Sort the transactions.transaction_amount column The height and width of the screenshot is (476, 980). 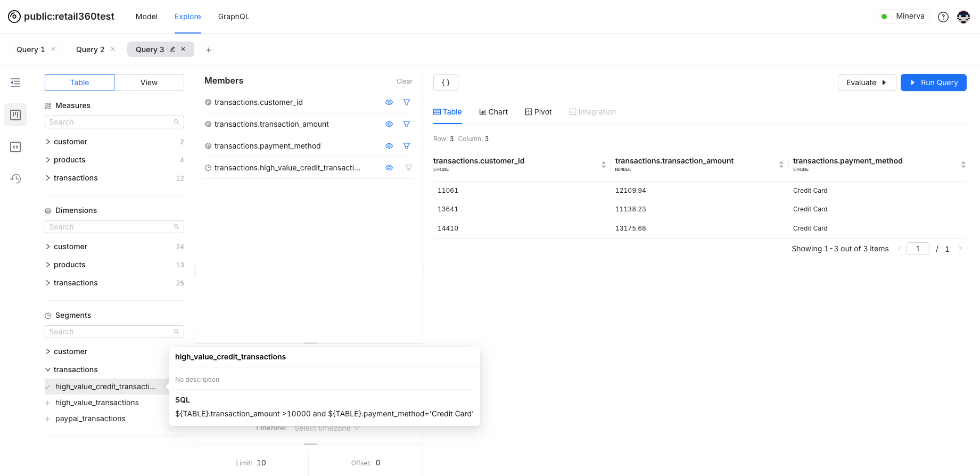781,165
